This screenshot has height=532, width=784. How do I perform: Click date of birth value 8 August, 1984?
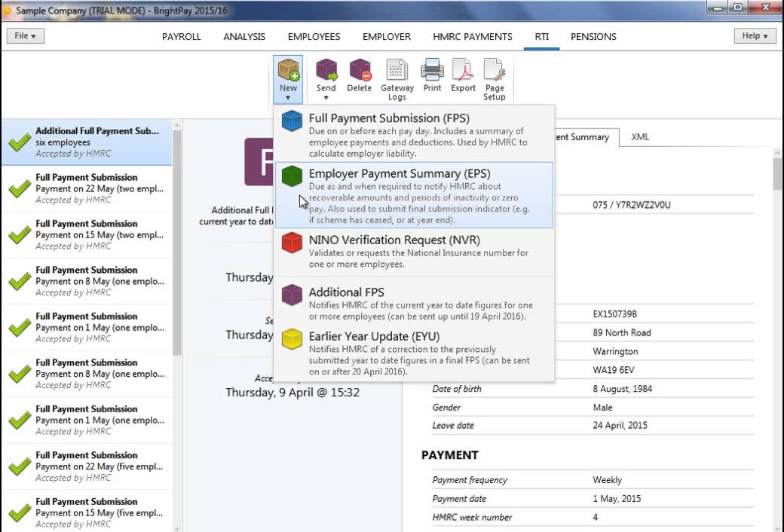[x=623, y=389]
